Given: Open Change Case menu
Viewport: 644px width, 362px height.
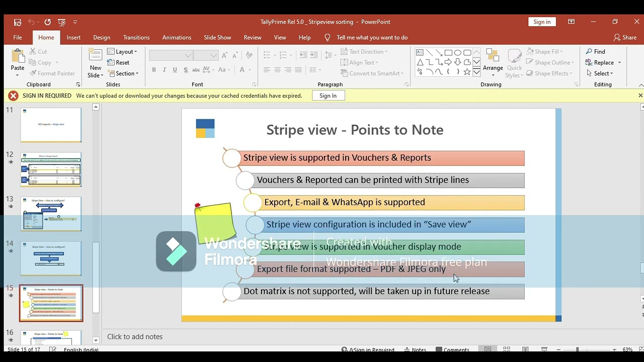Looking at the screenshot, I should pos(224,70).
